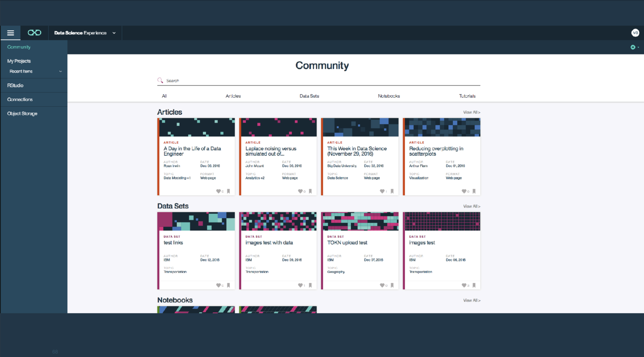Open the test links data set thumbnail

[196, 221]
